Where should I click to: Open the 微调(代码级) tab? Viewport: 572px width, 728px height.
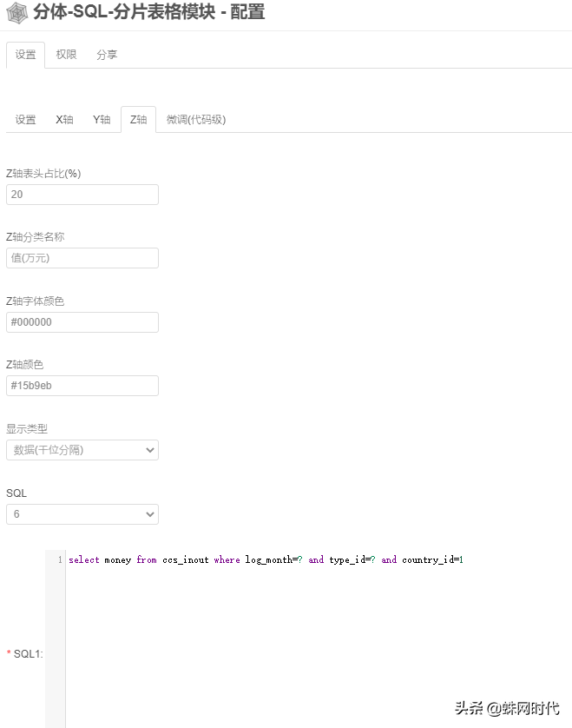click(x=196, y=120)
